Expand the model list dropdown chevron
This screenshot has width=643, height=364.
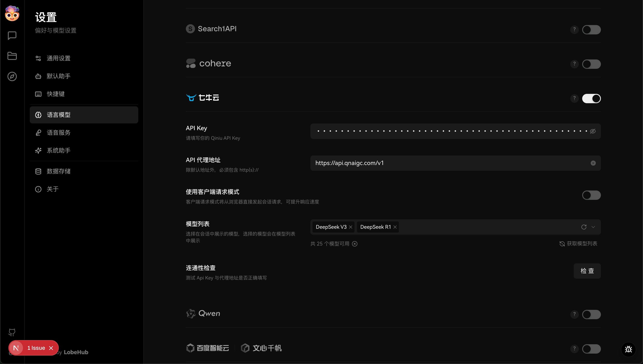[x=593, y=227]
